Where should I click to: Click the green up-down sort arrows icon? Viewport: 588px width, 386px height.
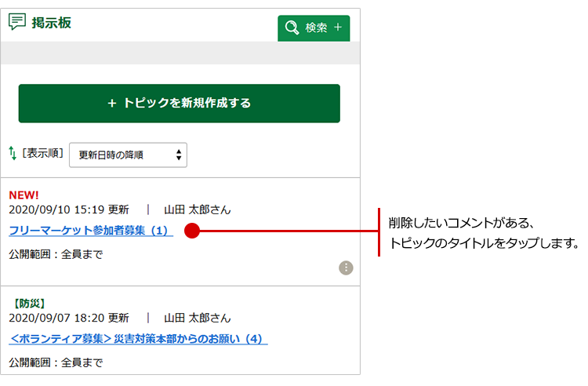click(x=13, y=154)
